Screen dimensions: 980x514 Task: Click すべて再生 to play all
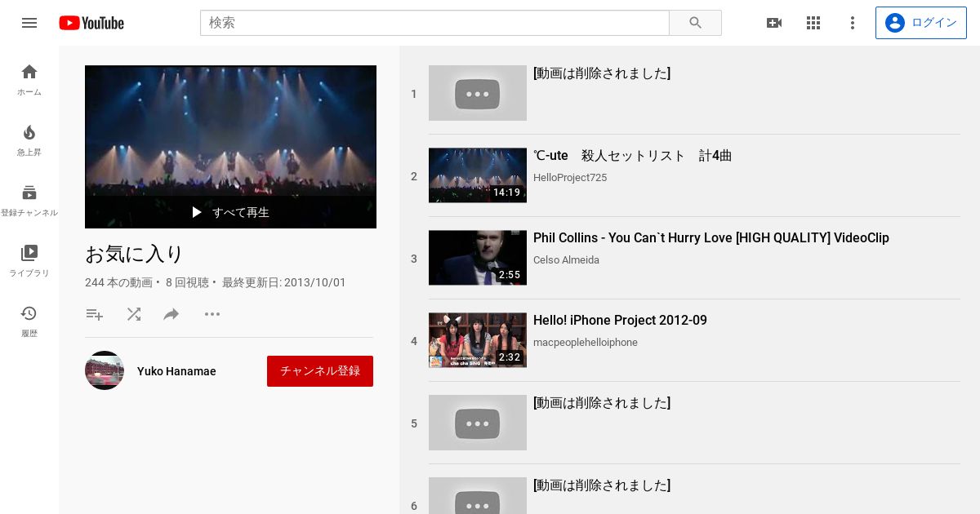(x=230, y=212)
